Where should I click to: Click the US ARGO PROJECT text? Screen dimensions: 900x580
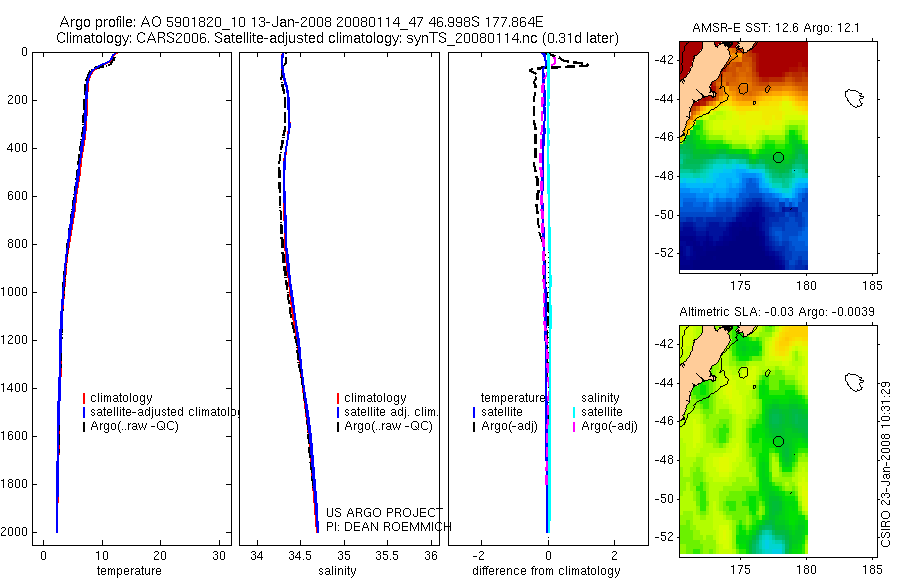coord(385,512)
